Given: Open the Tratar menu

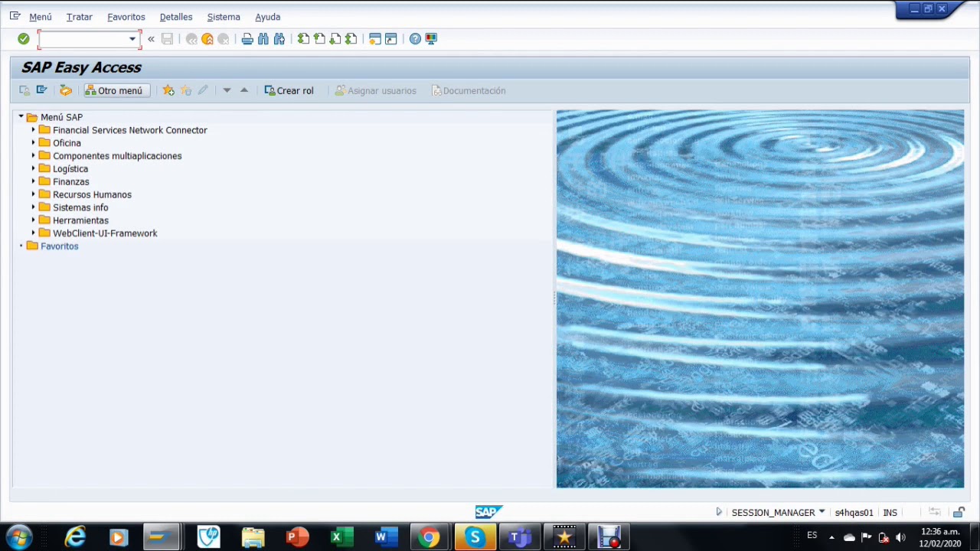Looking at the screenshot, I should coord(79,17).
